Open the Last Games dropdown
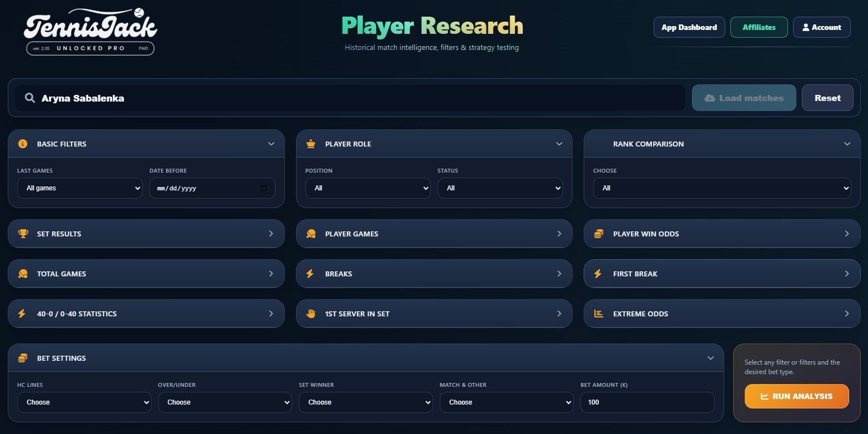The width and height of the screenshot is (868, 434). 80,188
